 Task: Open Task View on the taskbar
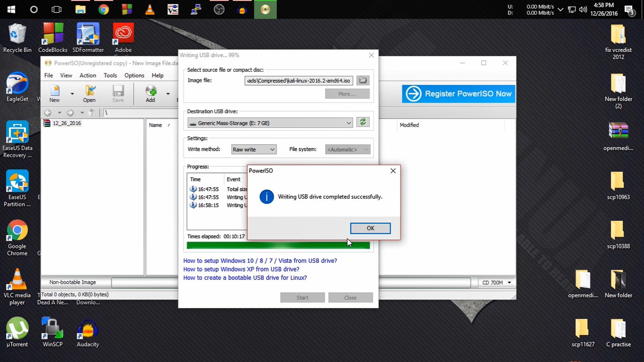click(57, 9)
